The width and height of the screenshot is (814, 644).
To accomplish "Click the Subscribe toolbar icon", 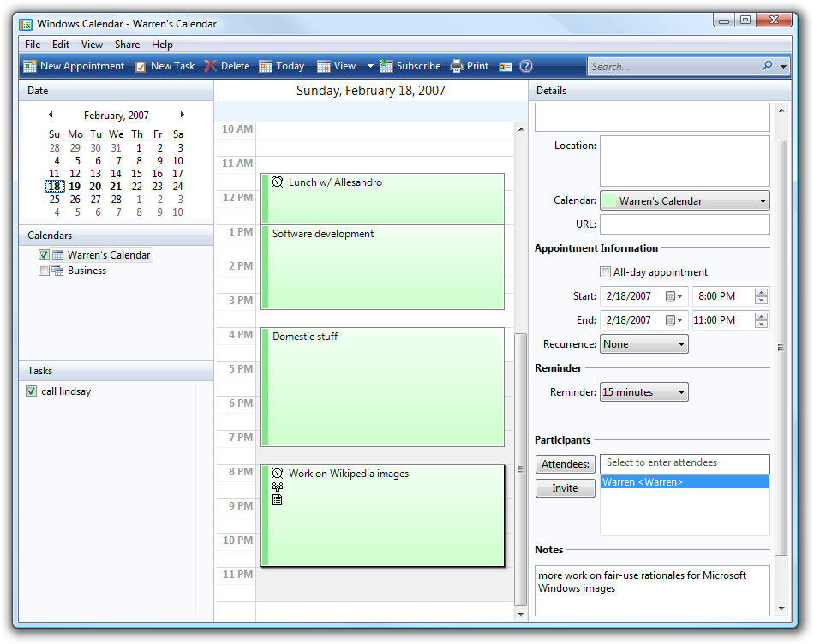I will tap(386, 66).
